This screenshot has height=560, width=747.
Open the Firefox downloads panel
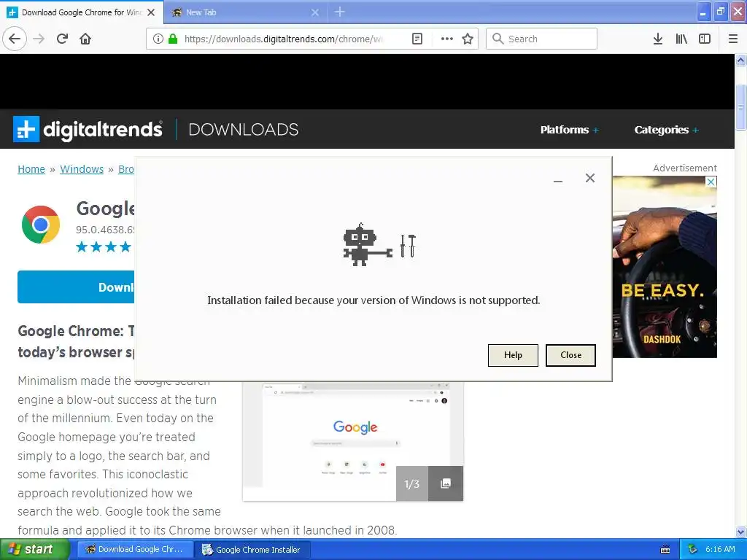(x=658, y=39)
